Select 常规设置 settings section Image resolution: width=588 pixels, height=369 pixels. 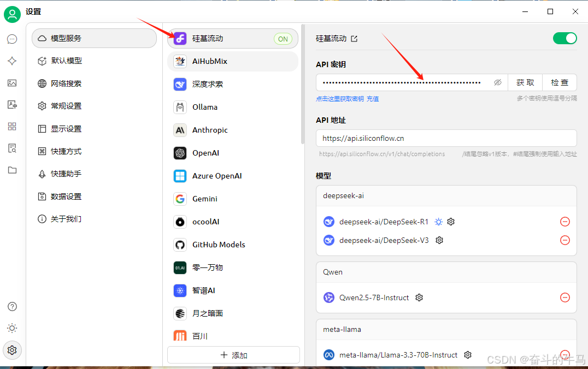94,106
